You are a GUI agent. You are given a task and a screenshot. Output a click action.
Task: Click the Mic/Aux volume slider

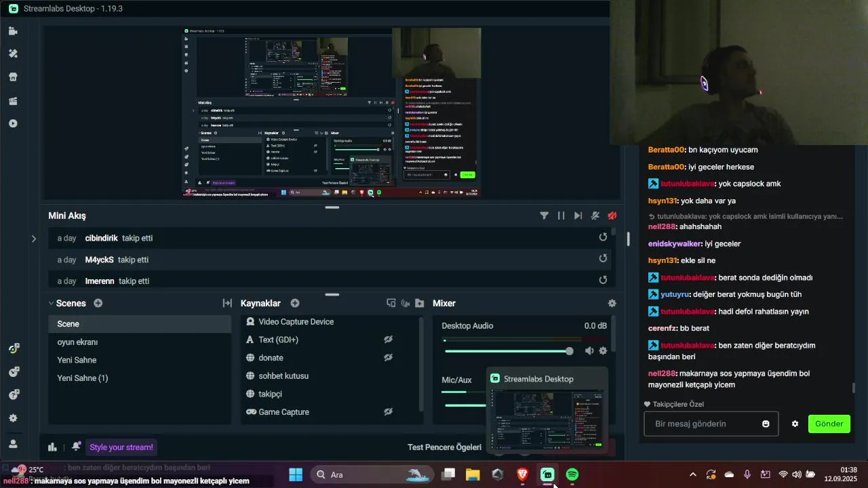point(465,405)
